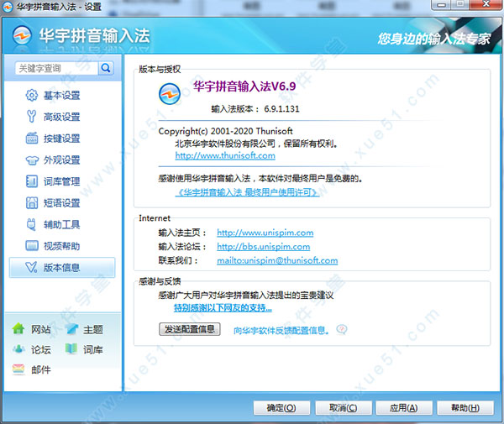Open 辅助工具 in sidebar
This screenshot has height=424, width=504.
click(61, 224)
